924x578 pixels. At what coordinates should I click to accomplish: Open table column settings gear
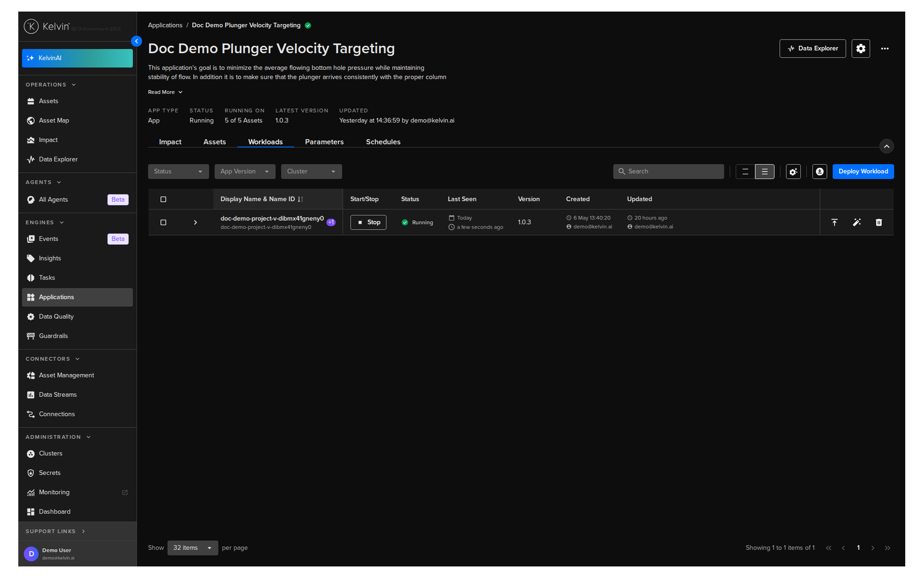click(x=793, y=171)
